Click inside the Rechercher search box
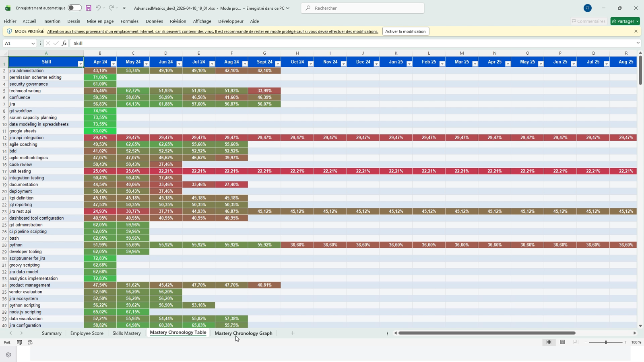Screen dimensions: 644x362 (362, 8)
